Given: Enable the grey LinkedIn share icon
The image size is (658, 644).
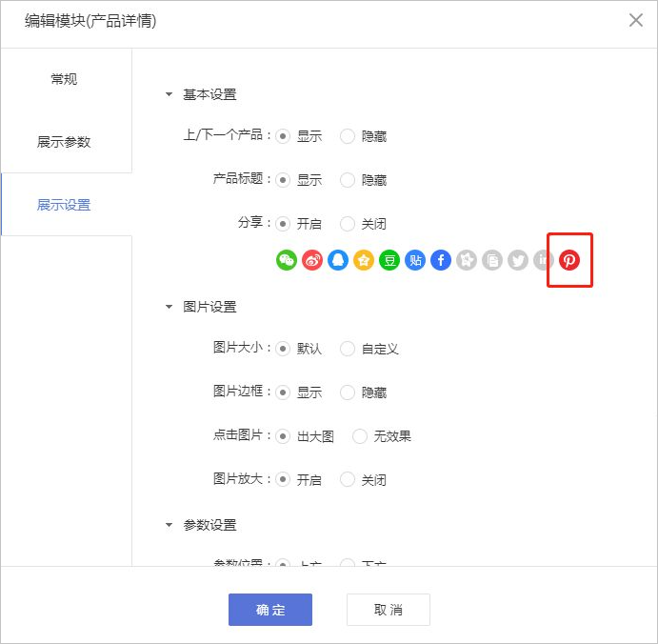Looking at the screenshot, I should [544, 260].
